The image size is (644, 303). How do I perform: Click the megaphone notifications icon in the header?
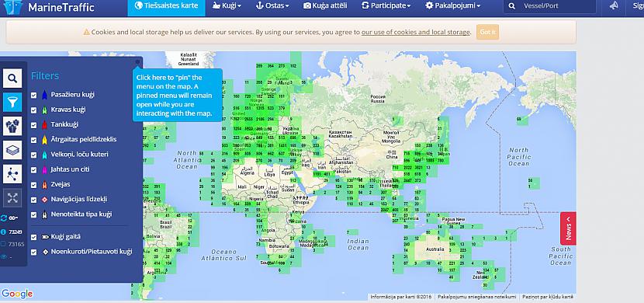[614, 6]
